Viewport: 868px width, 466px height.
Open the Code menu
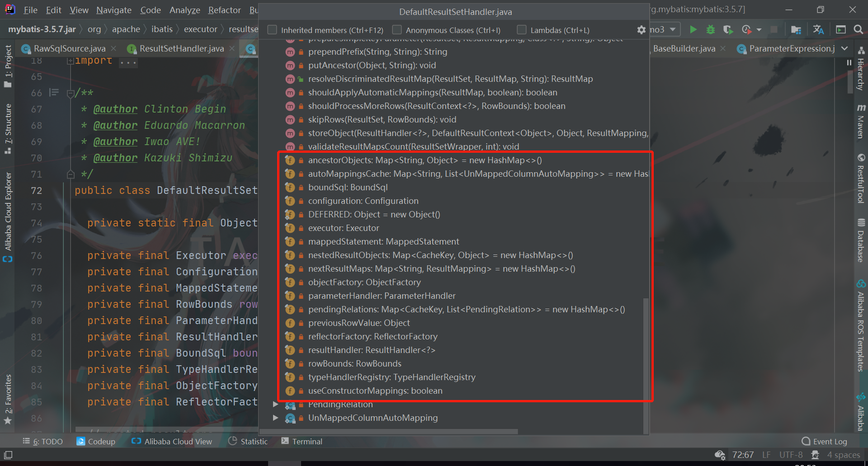[151, 10]
